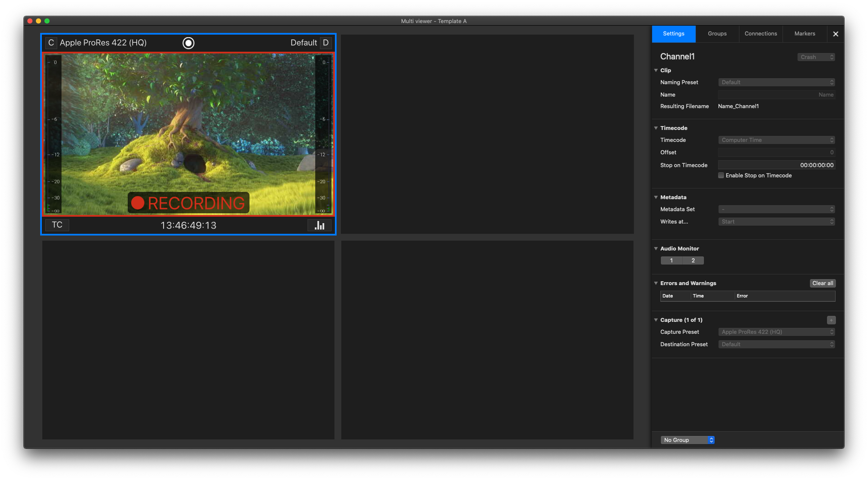Click the right audio level meter
868x480 pixels.
(x=323, y=134)
